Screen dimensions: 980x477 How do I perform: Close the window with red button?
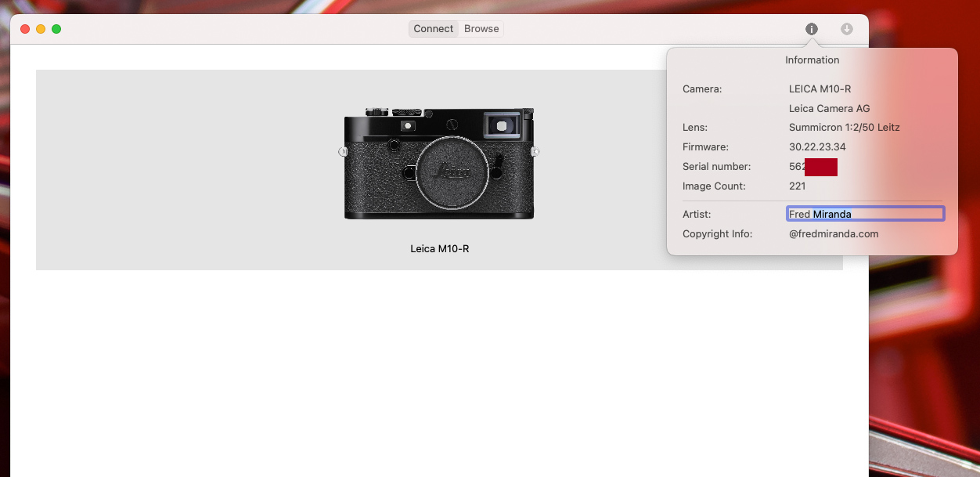(x=25, y=29)
